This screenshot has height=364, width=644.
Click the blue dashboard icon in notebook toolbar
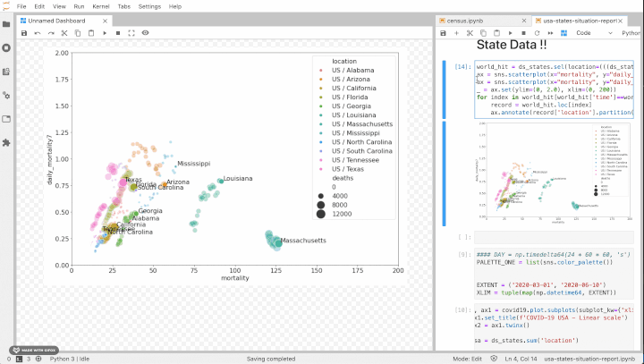563,33
